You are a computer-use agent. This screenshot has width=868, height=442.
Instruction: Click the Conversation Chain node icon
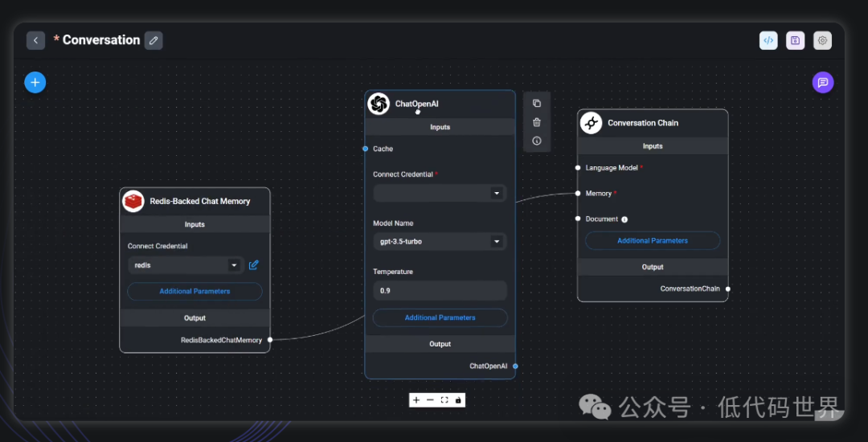click(x=591, y=123)
